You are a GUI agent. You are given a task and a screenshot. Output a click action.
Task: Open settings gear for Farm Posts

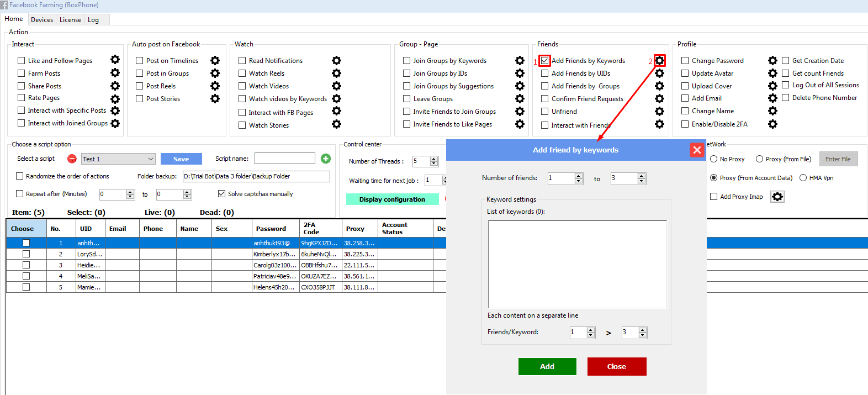coord(115,72)
